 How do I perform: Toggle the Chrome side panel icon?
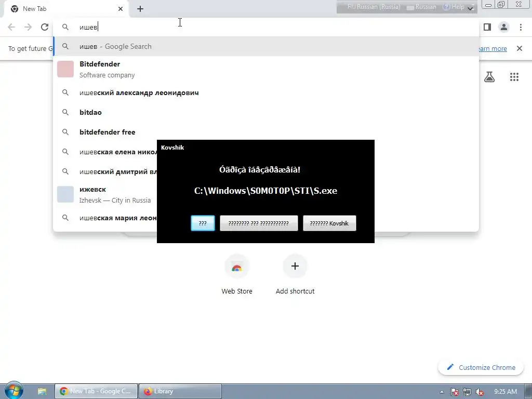point(487,27)
